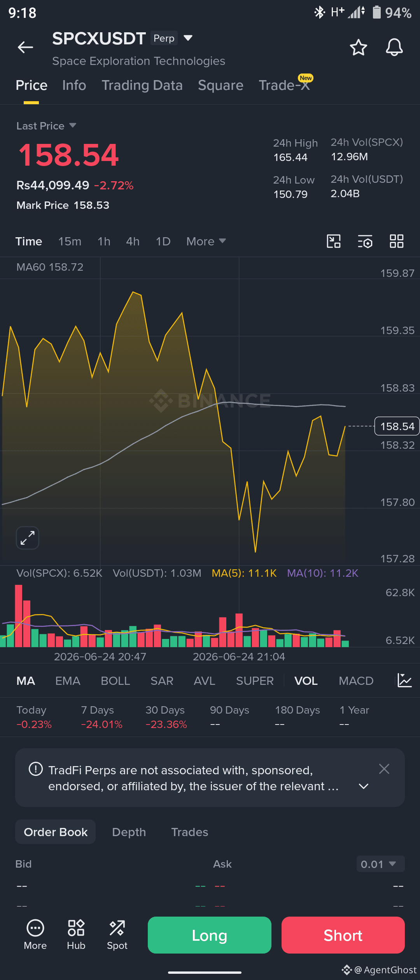Open the indicator chart icon beside MACD

[x=404, y=681]
